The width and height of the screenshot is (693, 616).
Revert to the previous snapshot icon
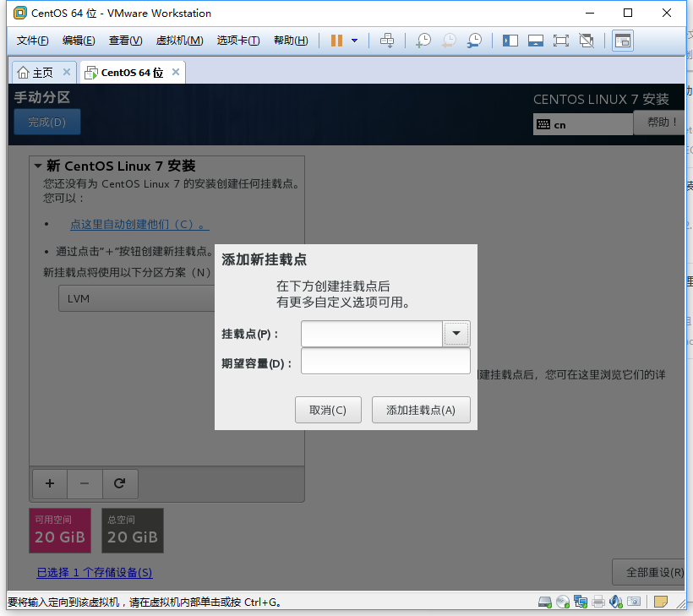(x=449, y=41)
